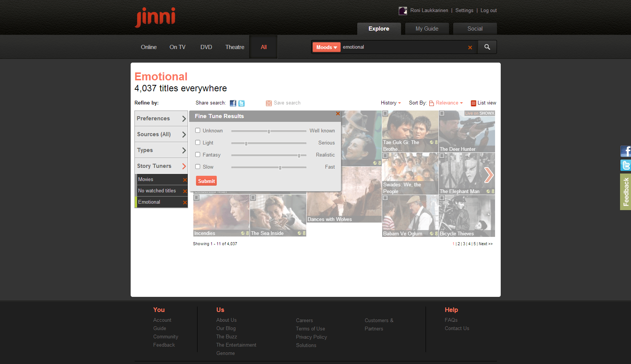Open the History dropdown
Image resolution: width=631 pixels, height=364 pixels.
pyautogui.click(x=391, y=103)
